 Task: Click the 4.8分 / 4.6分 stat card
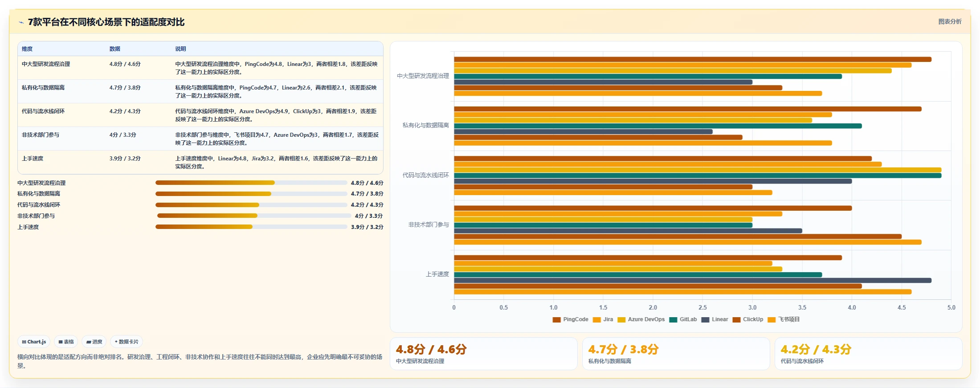[484, 354]
